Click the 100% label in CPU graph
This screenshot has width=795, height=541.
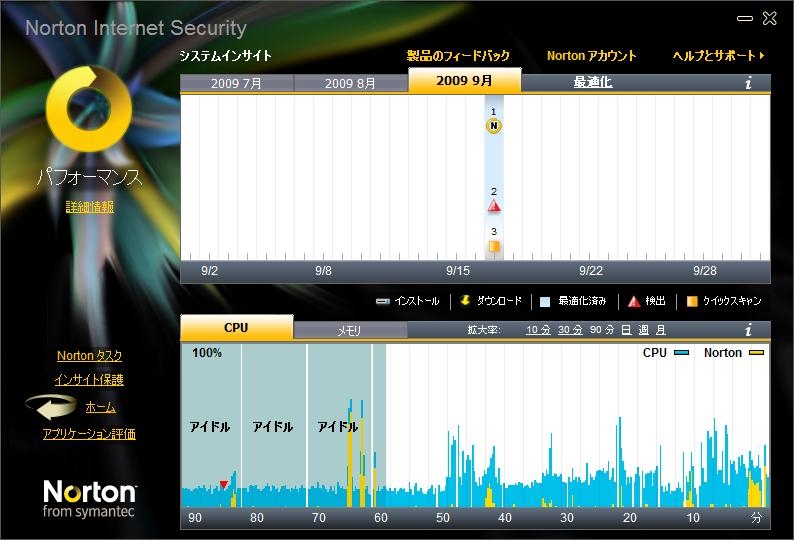pyautogui.click(x=207, y=353)
